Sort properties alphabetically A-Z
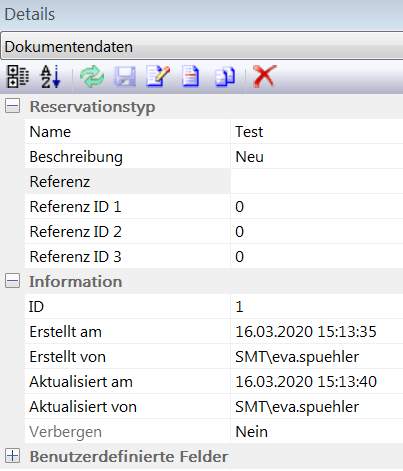 click(x=51, y=77)
